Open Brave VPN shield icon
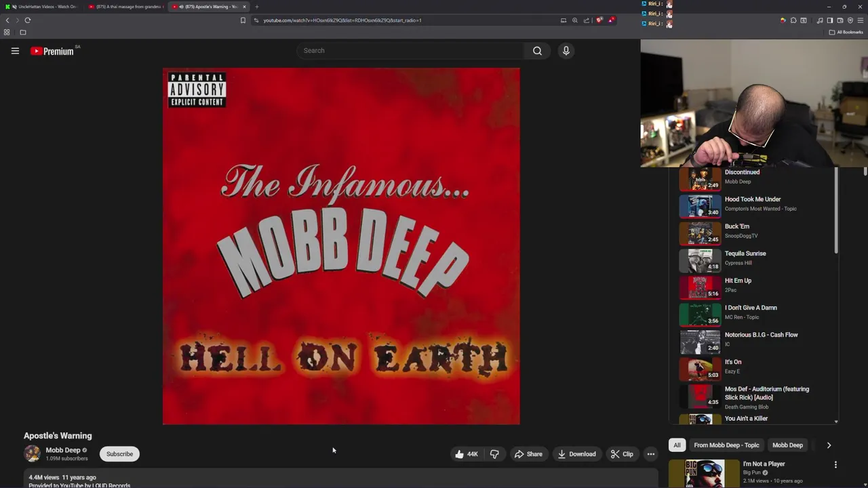Screen dimensions: 868x488 850,20
